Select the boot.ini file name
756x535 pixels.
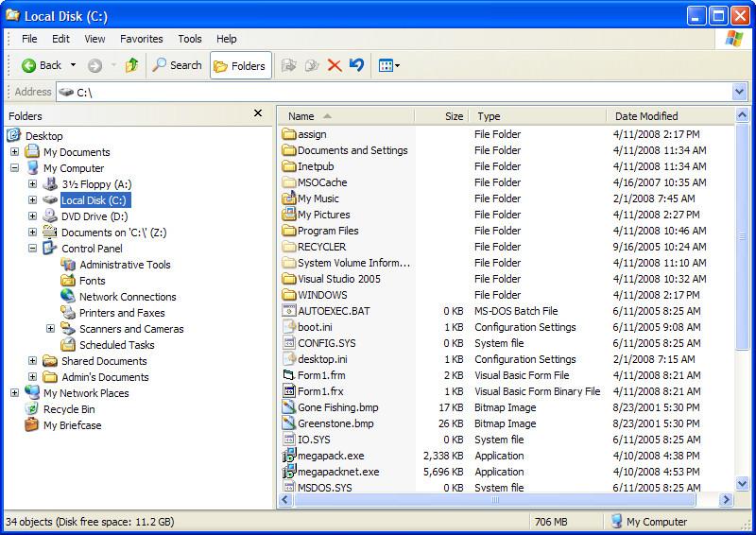(x=315, y=327)
